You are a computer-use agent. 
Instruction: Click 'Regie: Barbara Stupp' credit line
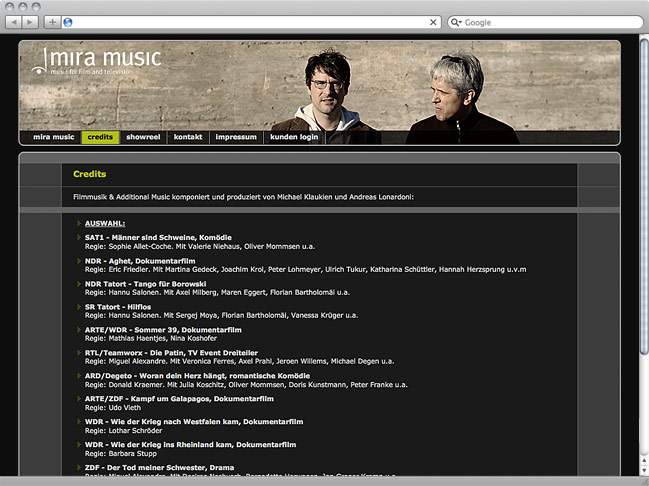coord(120,454)
